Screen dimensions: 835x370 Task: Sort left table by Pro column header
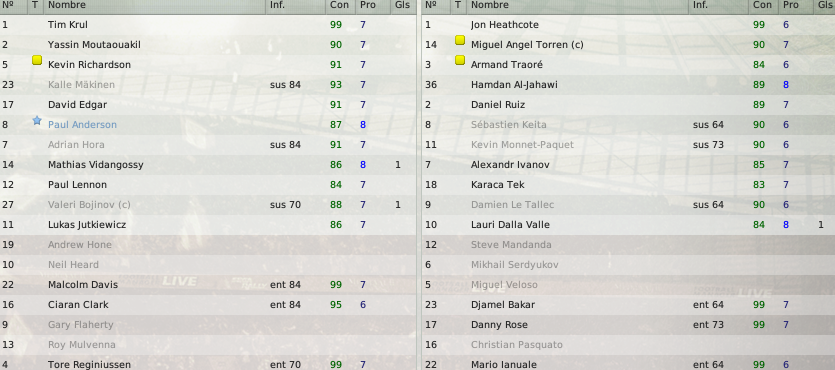pos(367,5)
